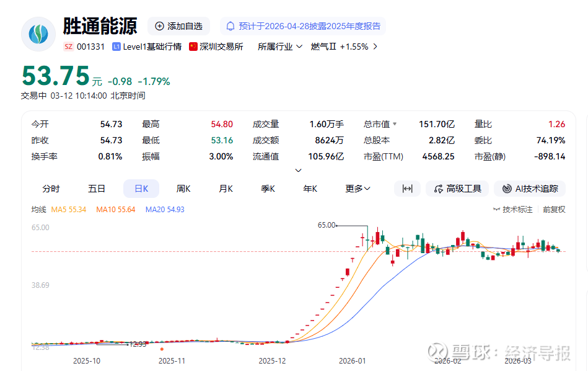Click the 成交额 value 8624万
This screenshot has height=371, width=588.
pyautogui.click(x=329, y=140)
